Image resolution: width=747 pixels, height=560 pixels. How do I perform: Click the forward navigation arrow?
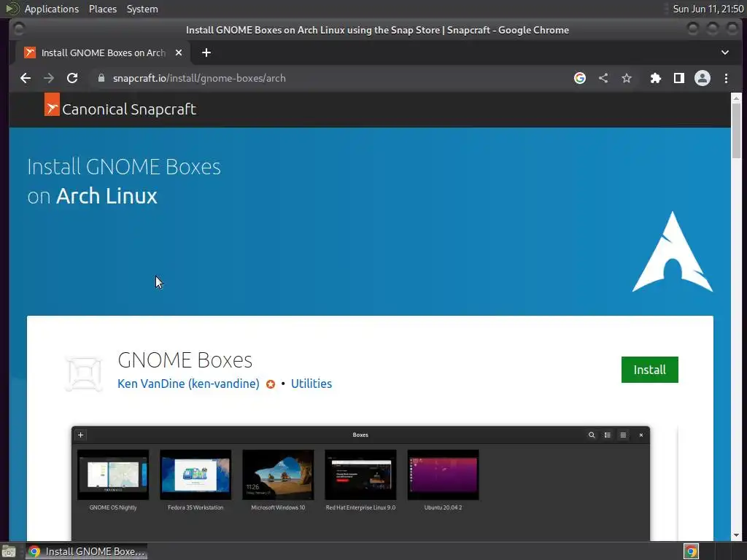(49, 78)
